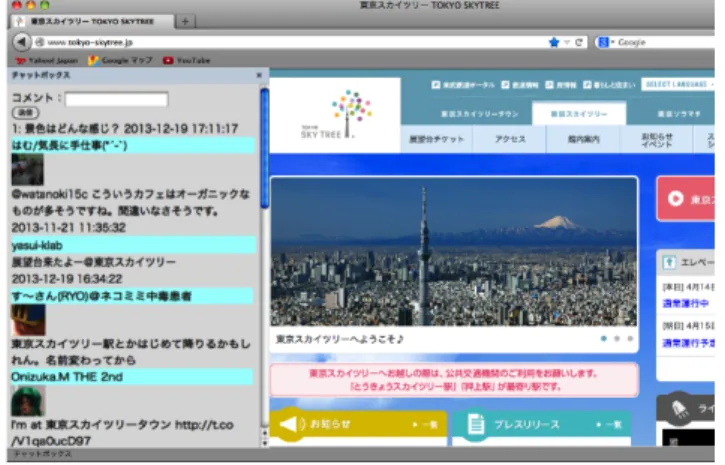Viewport: 725px width, 465px height.
Task: Switch to Tokyo Solamachi tab
Action: (678, 114)
